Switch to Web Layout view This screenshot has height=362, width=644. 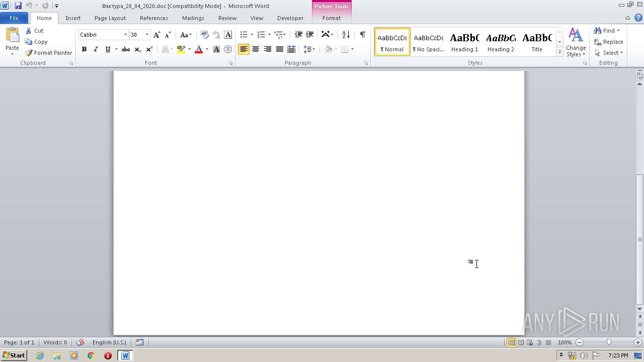point(529,342)
